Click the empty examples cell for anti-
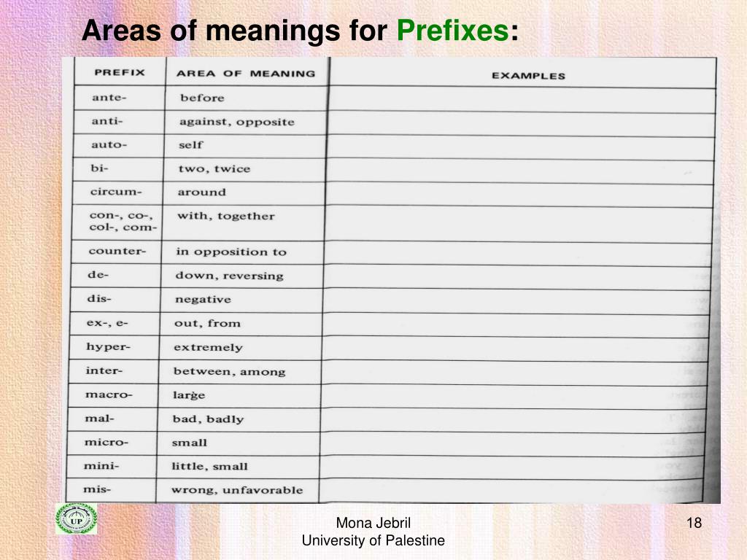The width and height of the screenshot is (747, 560). tap(521, 124)
